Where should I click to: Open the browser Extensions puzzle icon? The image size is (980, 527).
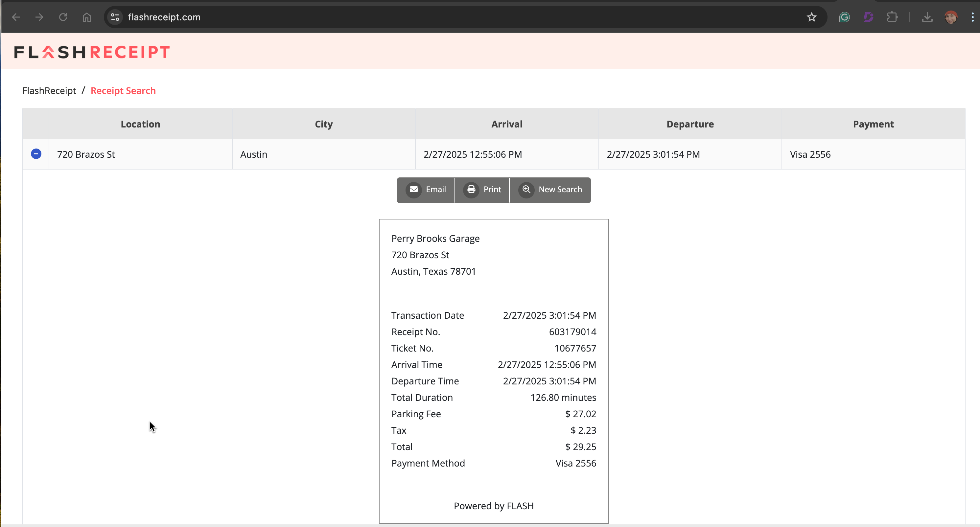point(892,17)
